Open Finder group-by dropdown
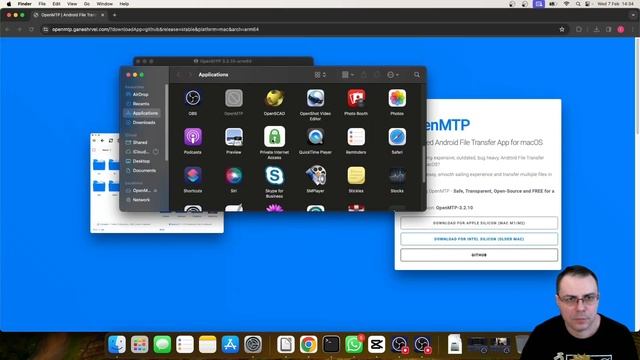 pos(348,75)
